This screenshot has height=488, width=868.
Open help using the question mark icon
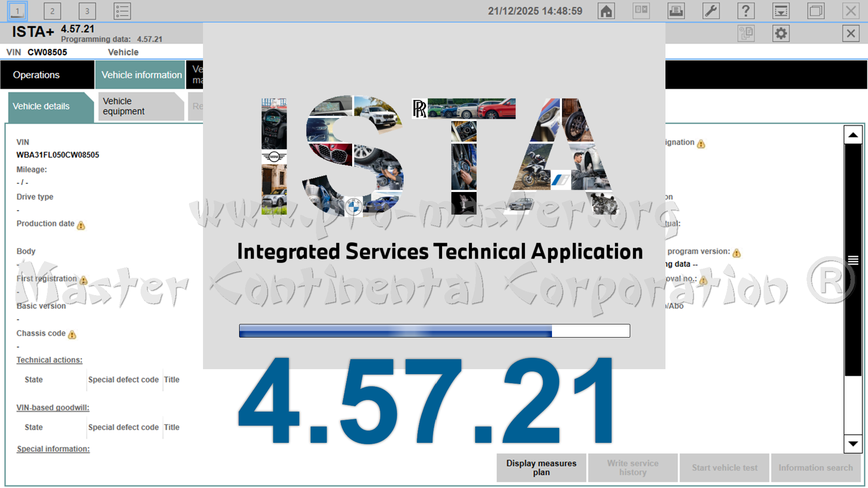pos(746,11)
